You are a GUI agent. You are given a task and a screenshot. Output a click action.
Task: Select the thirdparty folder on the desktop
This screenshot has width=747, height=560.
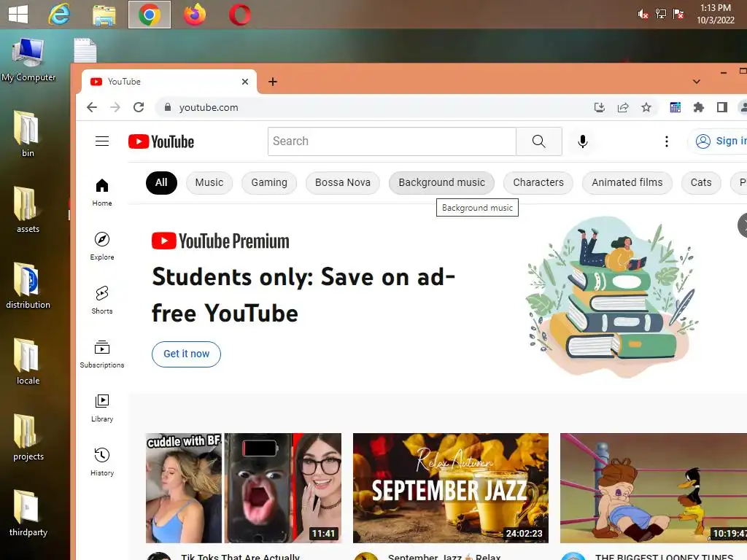28,513
